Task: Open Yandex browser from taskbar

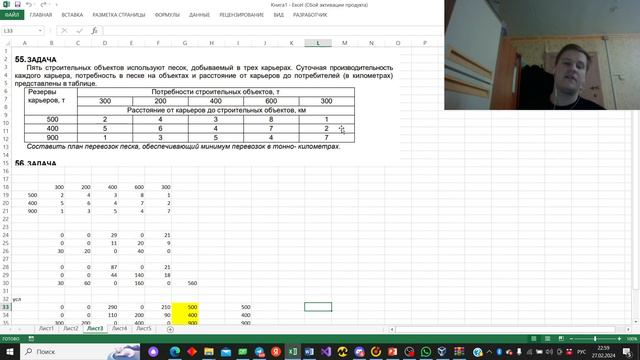Action: (x=276, y=351)
